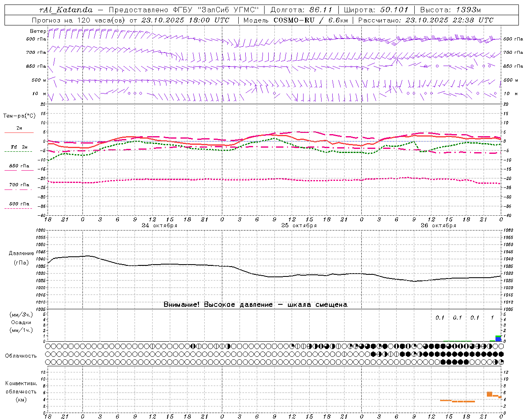Click the blue precipitation bar
This screenshot has width=525, height=420.
(498, 339)
